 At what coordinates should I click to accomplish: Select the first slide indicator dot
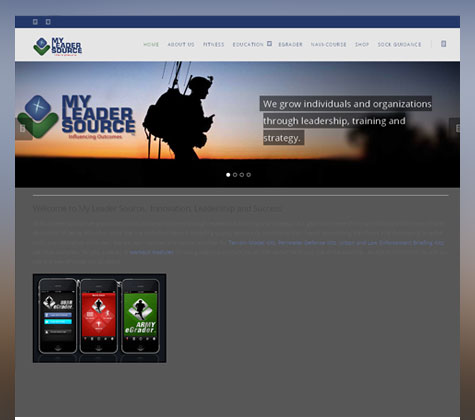point(228,175)
